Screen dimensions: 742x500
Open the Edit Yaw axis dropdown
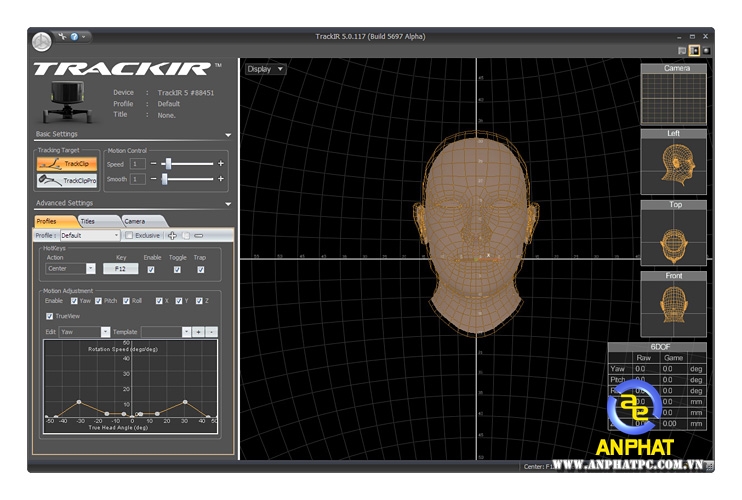pos(85,332)
